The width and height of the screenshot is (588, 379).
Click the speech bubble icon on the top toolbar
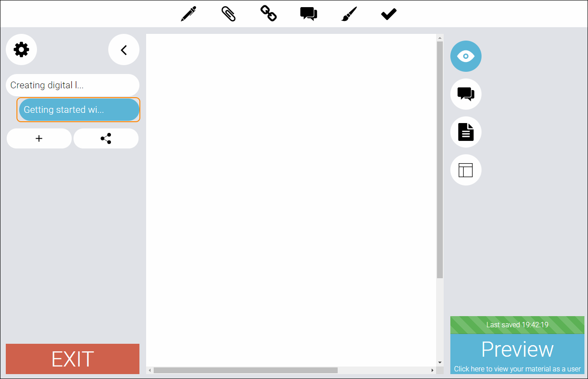pyautogui.click(x=308, y=13)
